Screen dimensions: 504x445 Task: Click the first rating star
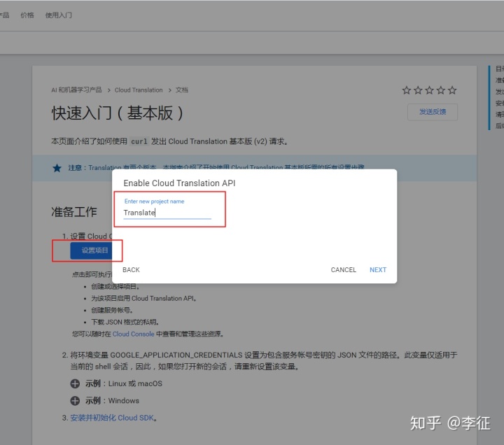click(x=406, y=90)
